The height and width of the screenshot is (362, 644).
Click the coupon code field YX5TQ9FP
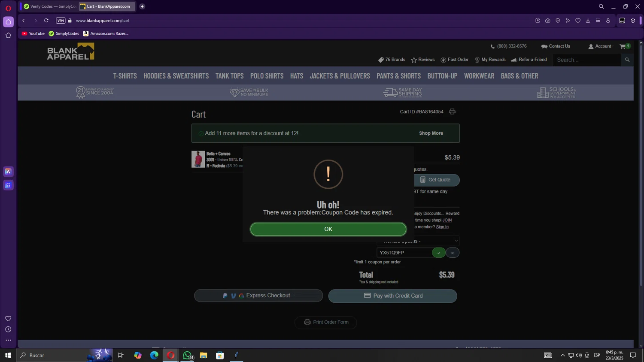click(404, 253)
